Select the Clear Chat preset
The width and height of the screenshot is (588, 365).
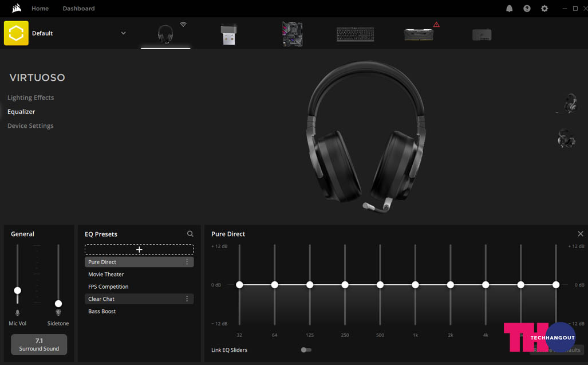[139, 299]
